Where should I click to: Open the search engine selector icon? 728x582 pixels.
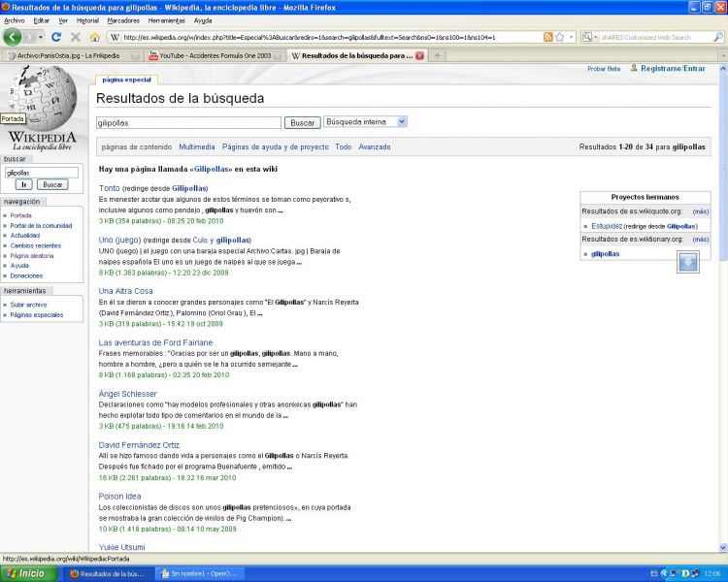(x=589, y=37)
